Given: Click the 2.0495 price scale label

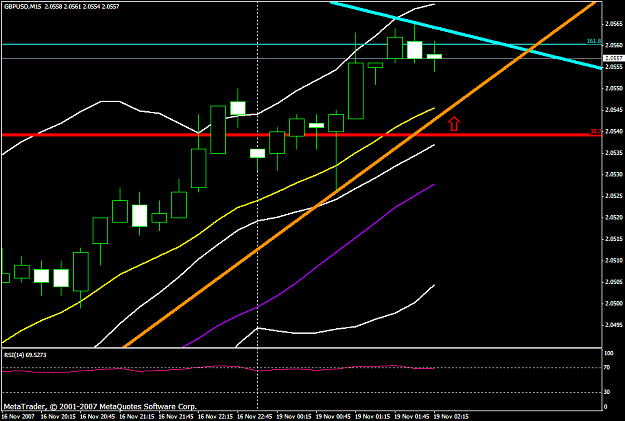Looking at the screenshot, I should 614,325.
